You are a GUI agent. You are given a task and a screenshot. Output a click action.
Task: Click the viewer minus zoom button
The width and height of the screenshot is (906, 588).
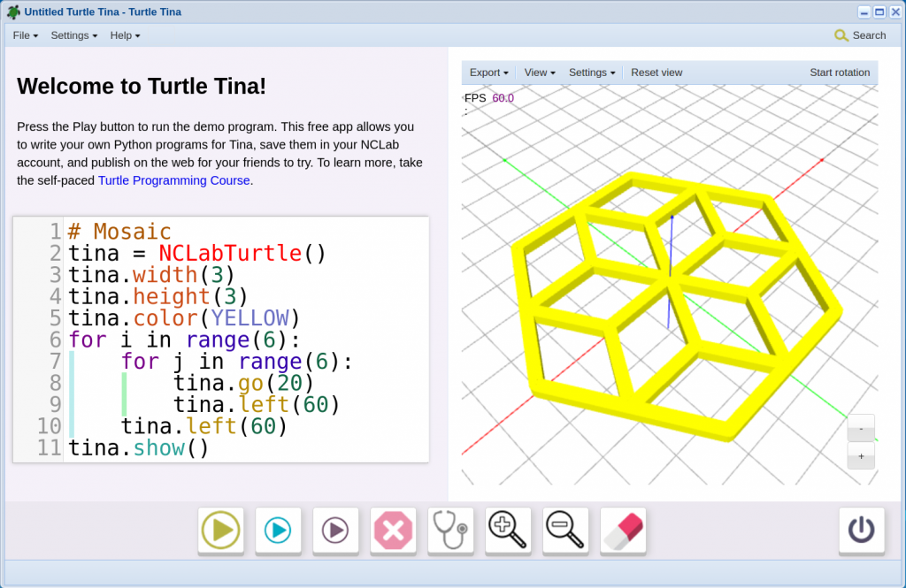tap(861, 429)
